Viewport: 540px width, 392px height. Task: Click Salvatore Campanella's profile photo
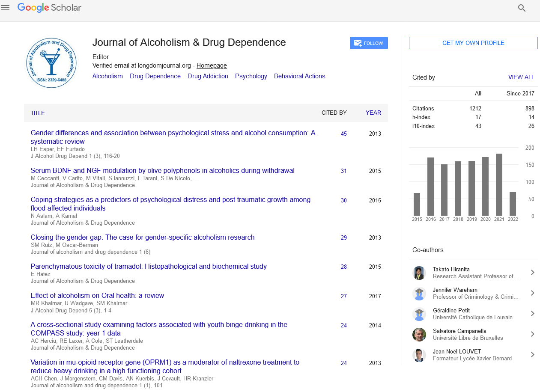pos(419,335)
